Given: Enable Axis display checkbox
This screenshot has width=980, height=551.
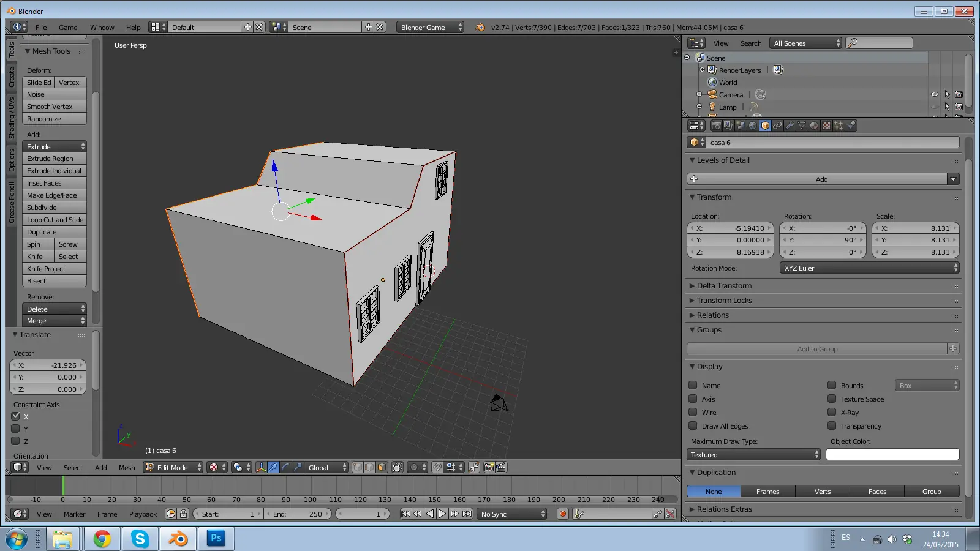Looking at the screenshot, I should click(x=693, y=399).
